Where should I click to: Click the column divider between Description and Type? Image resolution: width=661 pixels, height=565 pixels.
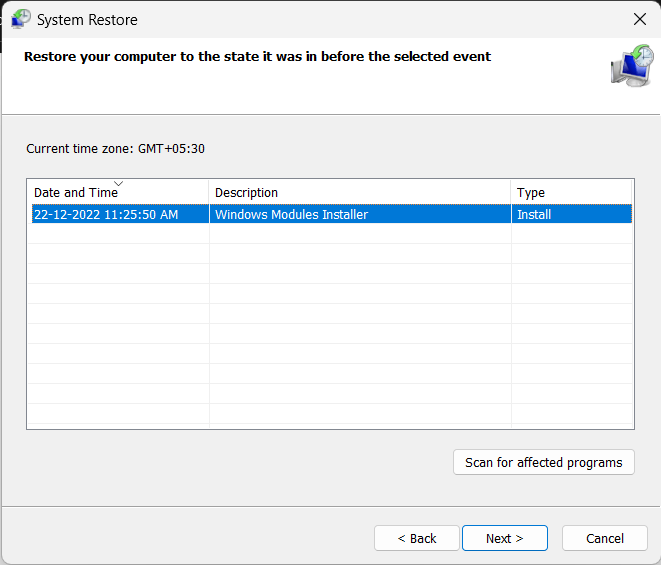click(x=511, y=192)
